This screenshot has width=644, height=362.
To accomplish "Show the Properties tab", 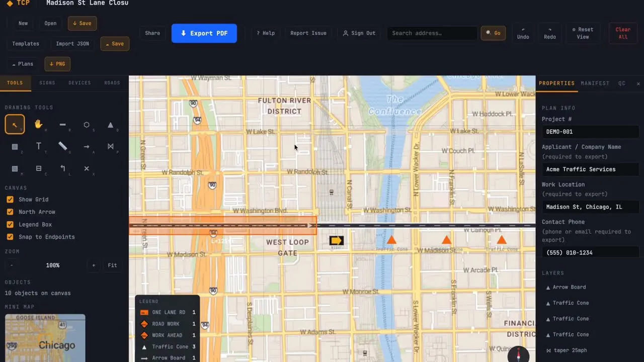I will (x=556, y=83).
